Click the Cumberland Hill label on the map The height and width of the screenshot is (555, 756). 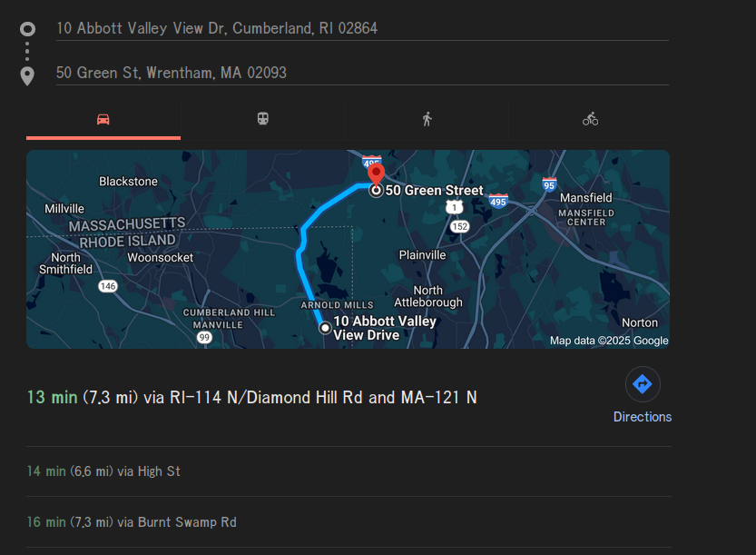[x=229, y=312]
